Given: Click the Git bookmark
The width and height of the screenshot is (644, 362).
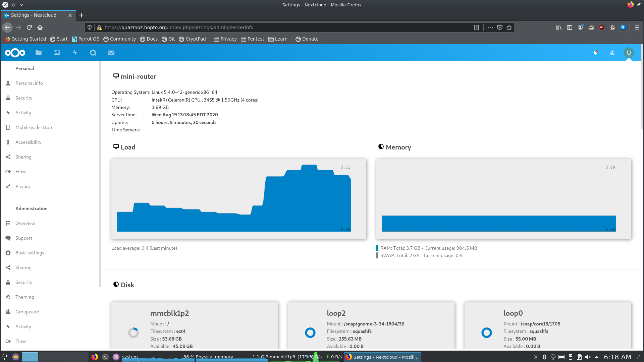Looking at the screenshot, I should (168, 39).
